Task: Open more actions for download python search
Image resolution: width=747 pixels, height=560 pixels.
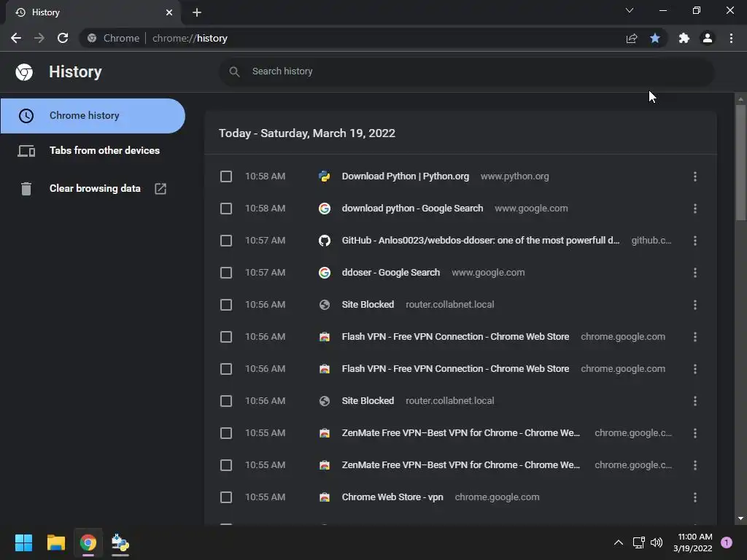Action: click(695, 209)
